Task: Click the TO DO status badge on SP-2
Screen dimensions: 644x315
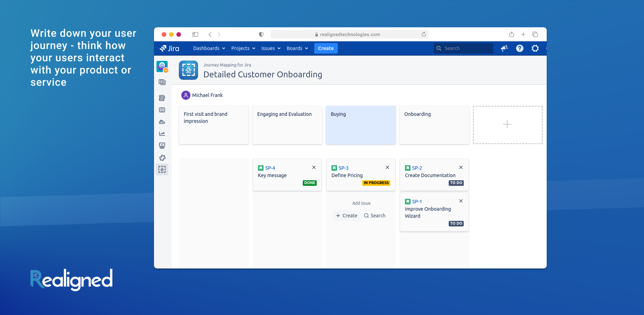Action: point(456,183)
